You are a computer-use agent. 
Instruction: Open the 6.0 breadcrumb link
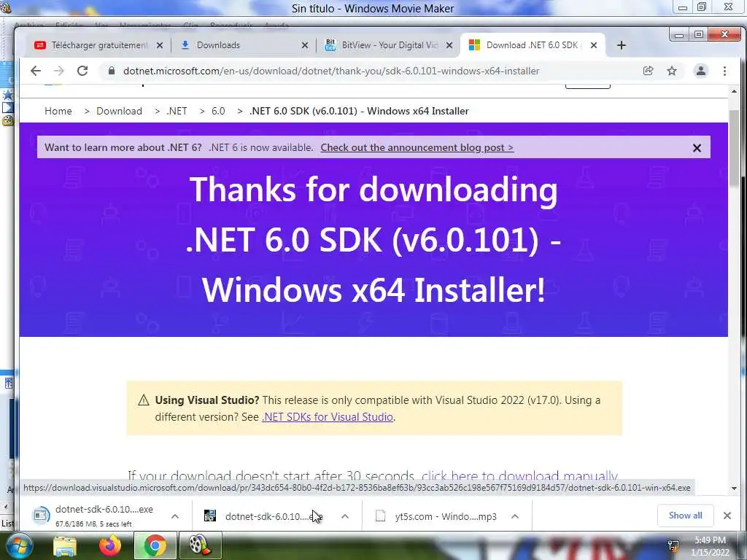click(x=218, y=111)
